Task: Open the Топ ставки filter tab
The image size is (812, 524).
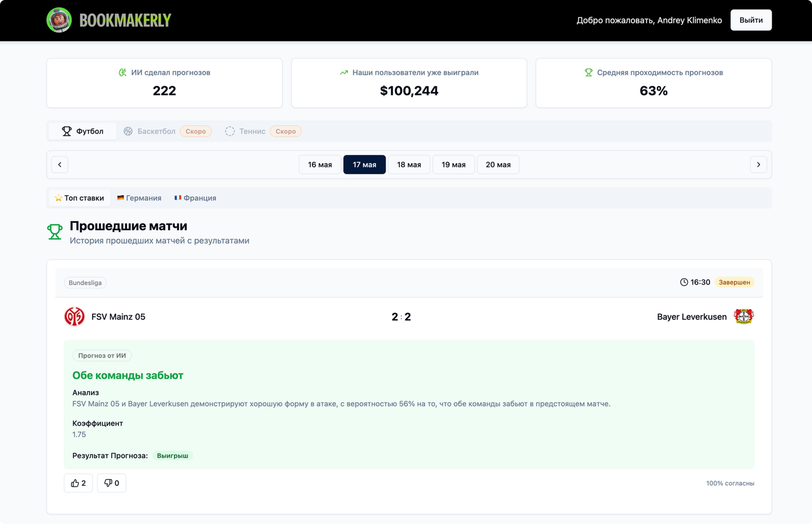Action: point(80,198)
